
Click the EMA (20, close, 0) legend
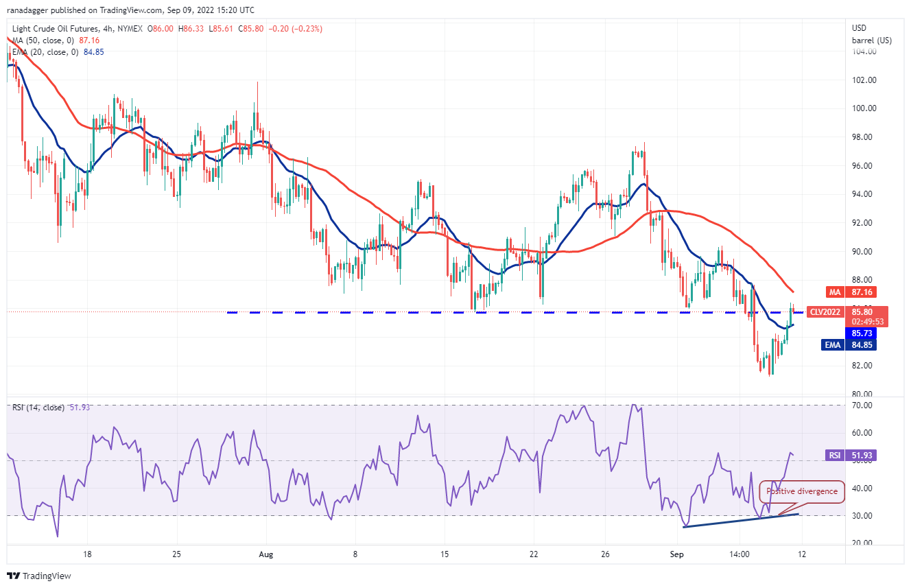[x=45, y=52]
